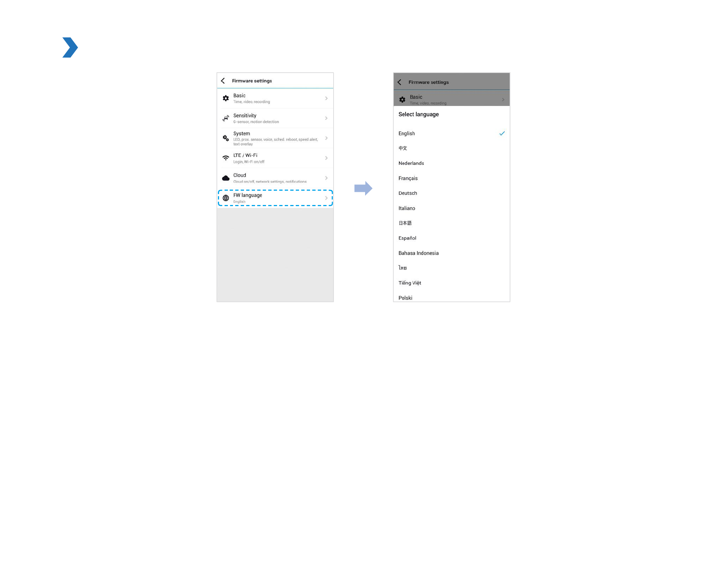Image resolution: width=728 pixels, height=582 pixels.
Task: Click the System subtitle listing LED, prox. sensor, voice
Action: point(276,142)
